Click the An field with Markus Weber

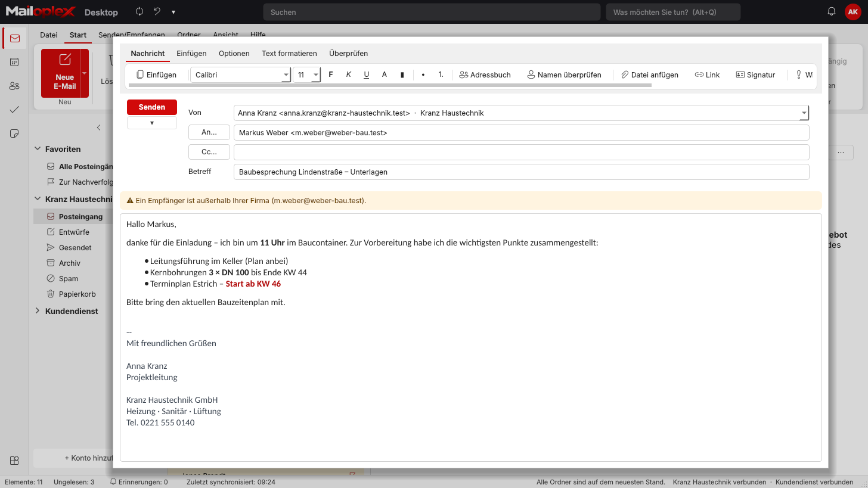pyautogui.click(x=522, y=132)
